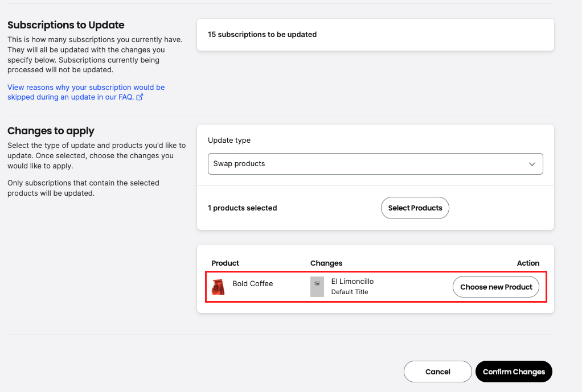
Task: Click the 15 subscriptions to be updated banner
Action: click(x=375, y=35)
